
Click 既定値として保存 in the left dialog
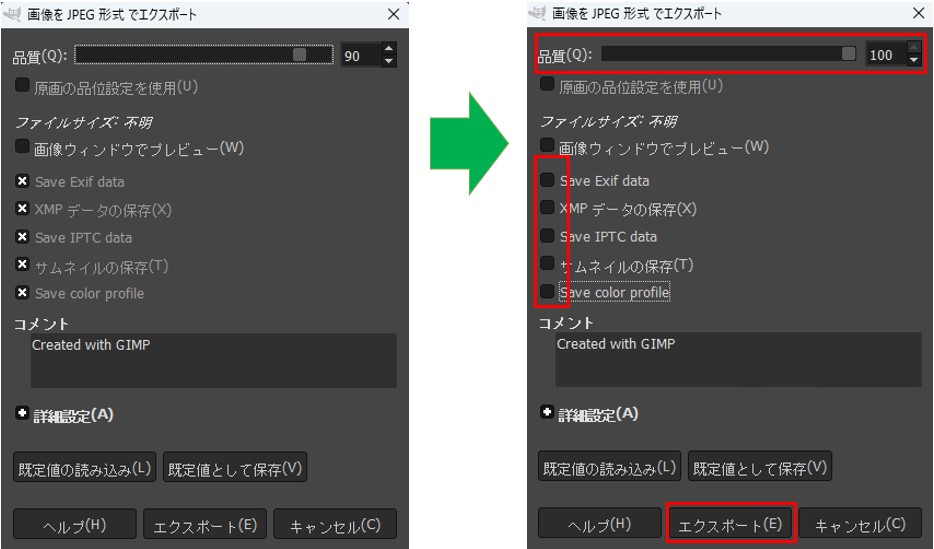point(235,469)
